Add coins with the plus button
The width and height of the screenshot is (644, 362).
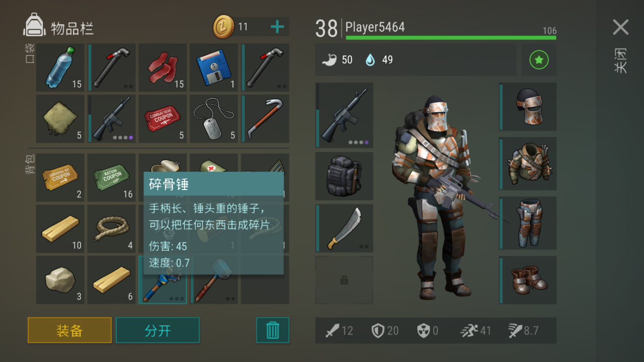point(277,27)
